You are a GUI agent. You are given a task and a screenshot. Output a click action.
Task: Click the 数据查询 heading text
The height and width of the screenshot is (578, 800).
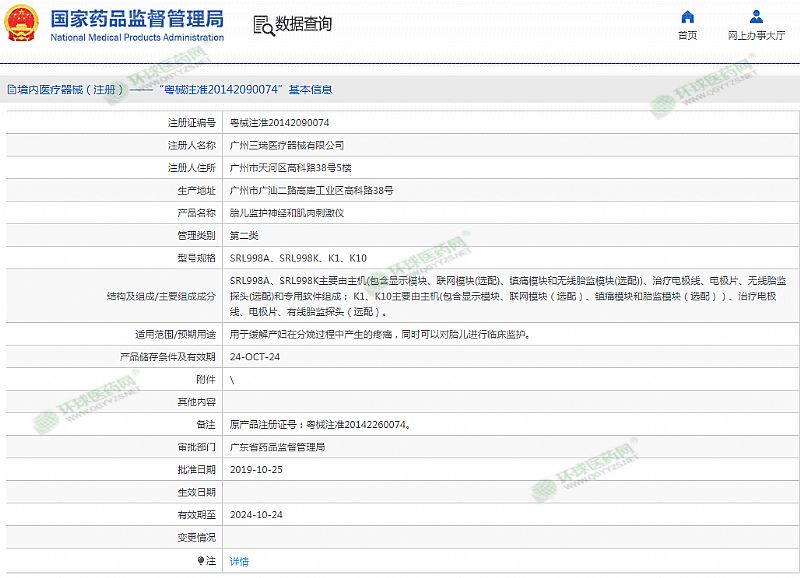(303, 25)
